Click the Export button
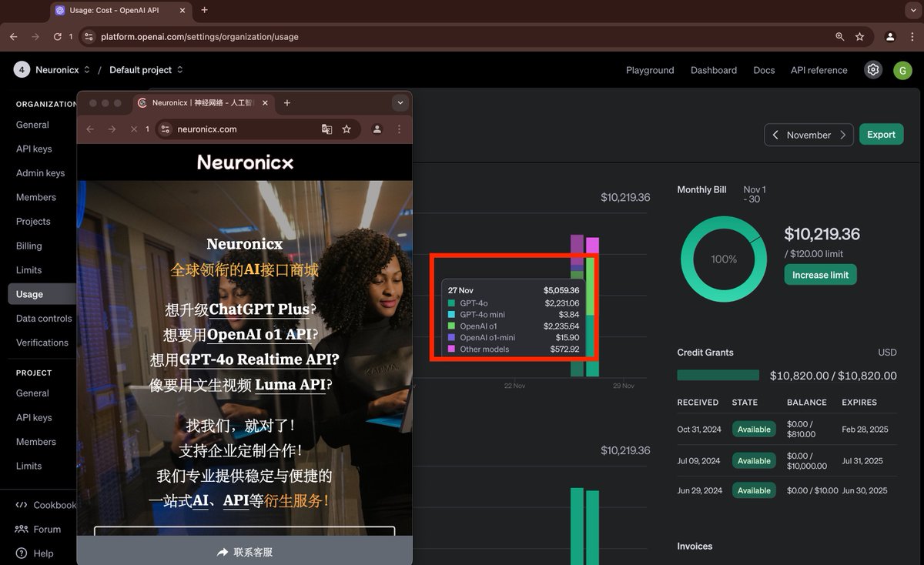 881,134
